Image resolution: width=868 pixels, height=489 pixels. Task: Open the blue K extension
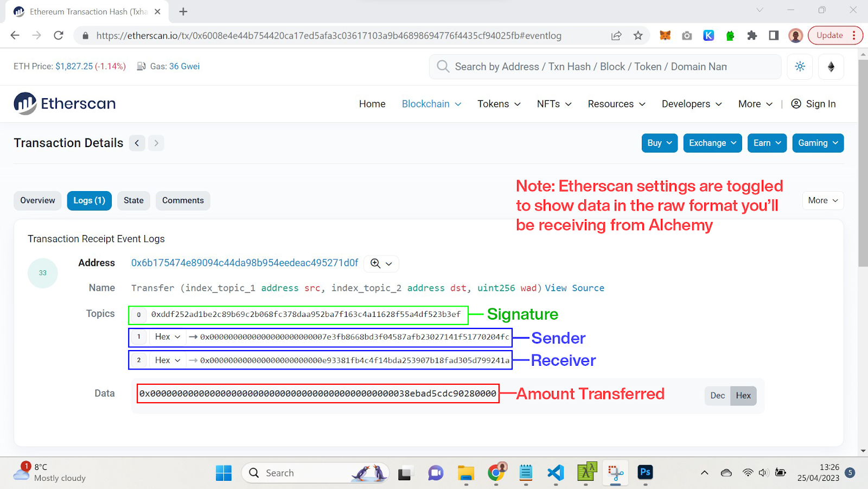tap(709, 35)
